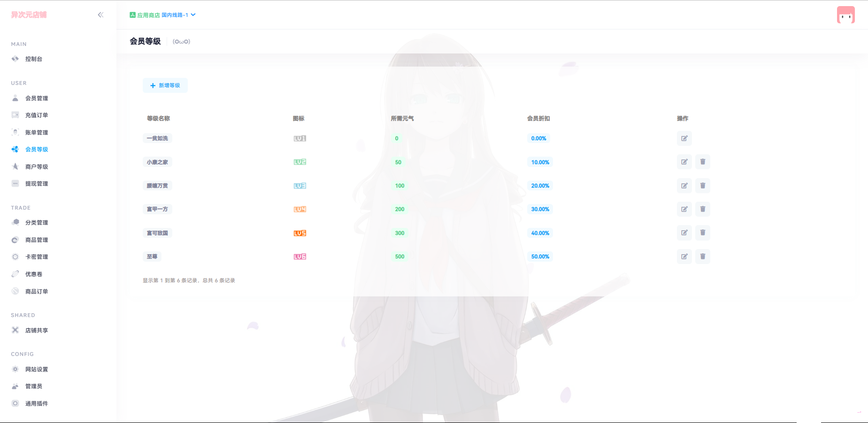Click the 店铺共享 crossed tools icon

(x=15, y=330)
